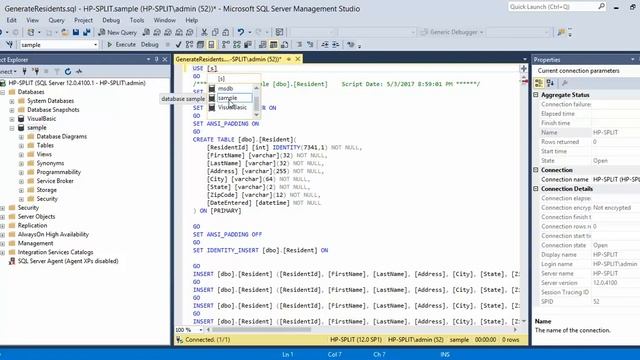Display the estimated execution plan icon
The height and width of the screenshot is (360, 640).
click(x=189, y=44)
